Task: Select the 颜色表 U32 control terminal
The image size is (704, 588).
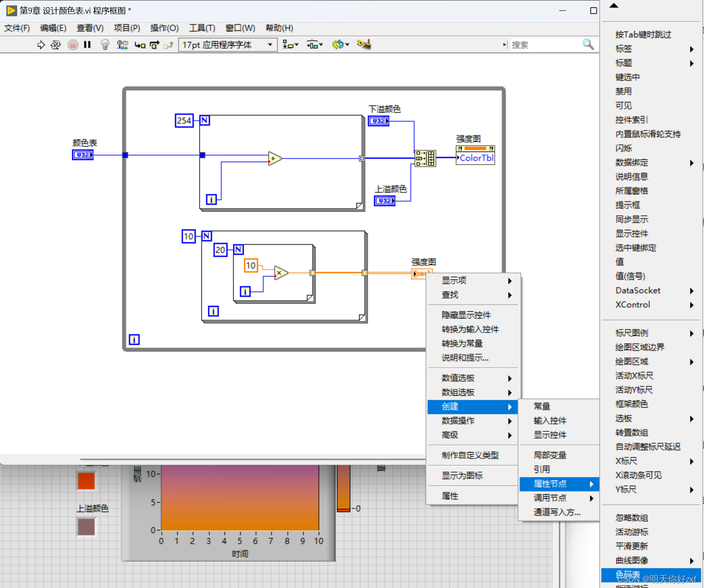Action: [x=83, y=155]
